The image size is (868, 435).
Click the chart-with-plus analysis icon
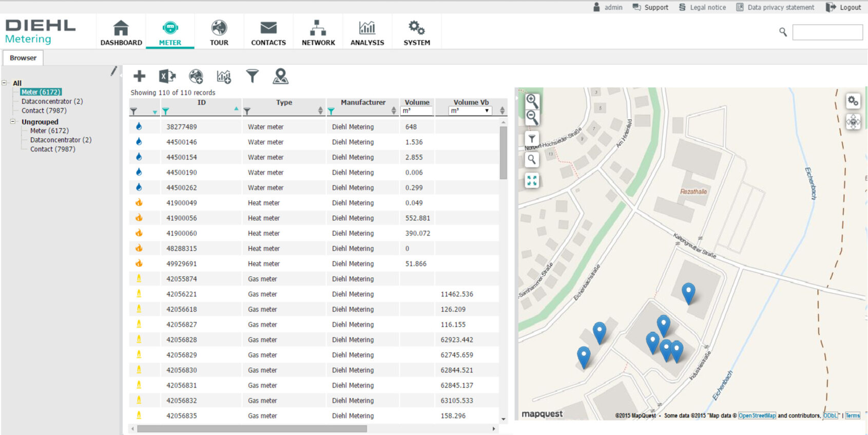[224, 77]
